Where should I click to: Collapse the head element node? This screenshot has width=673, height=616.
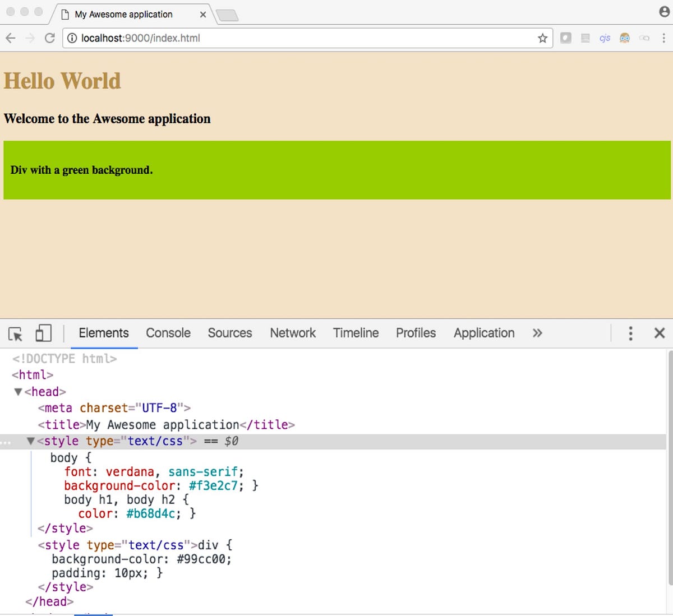click(18, 392)
